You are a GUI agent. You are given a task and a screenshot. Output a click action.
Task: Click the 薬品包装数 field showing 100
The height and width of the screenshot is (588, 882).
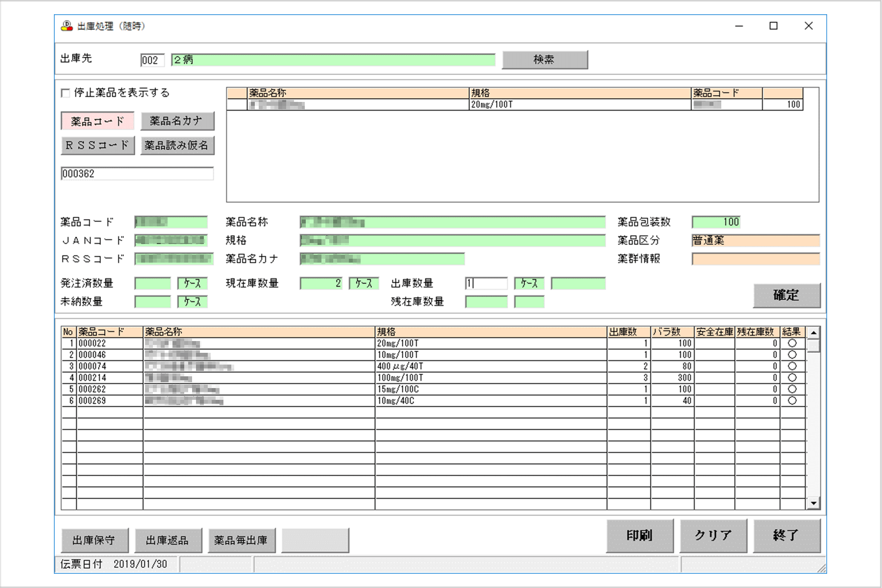(716, 222)
